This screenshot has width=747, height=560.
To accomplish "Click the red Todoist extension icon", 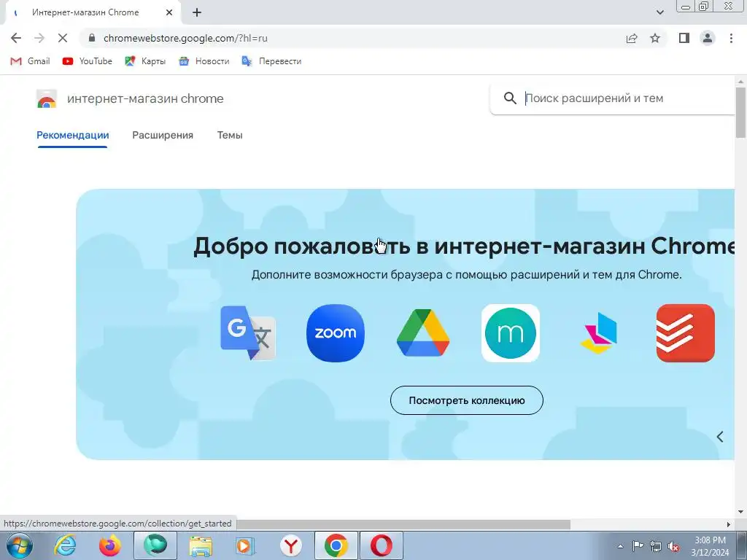I will (686, 332).
